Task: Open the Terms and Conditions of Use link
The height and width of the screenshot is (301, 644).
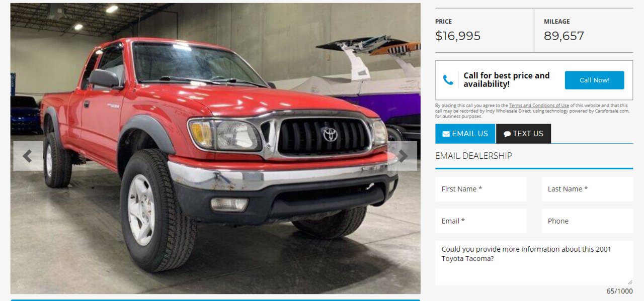Action: pos(539,106)
